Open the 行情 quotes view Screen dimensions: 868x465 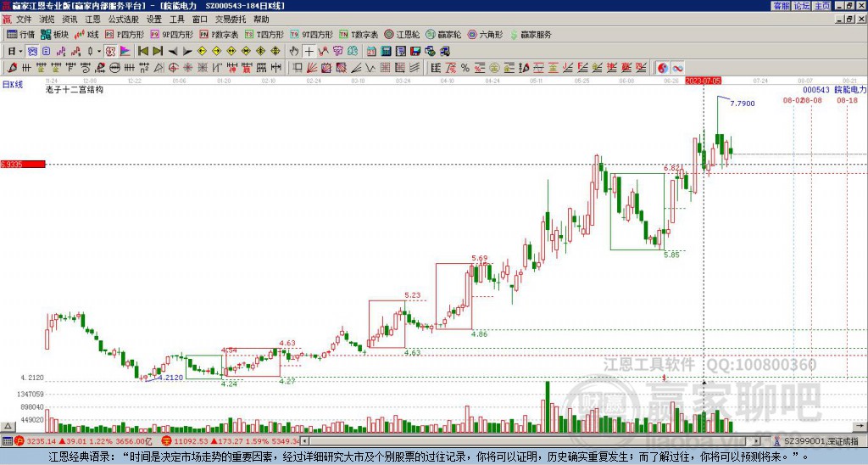[x=20, y=34]
